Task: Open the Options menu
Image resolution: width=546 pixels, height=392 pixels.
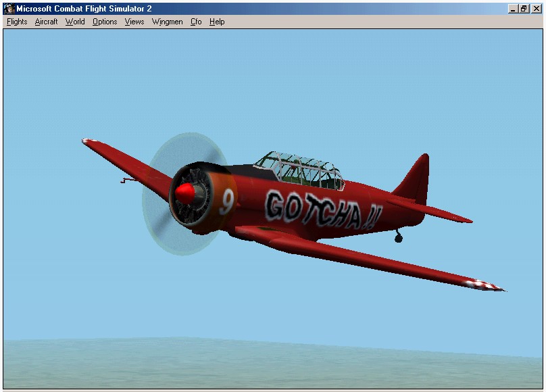Action: point(105,22)
